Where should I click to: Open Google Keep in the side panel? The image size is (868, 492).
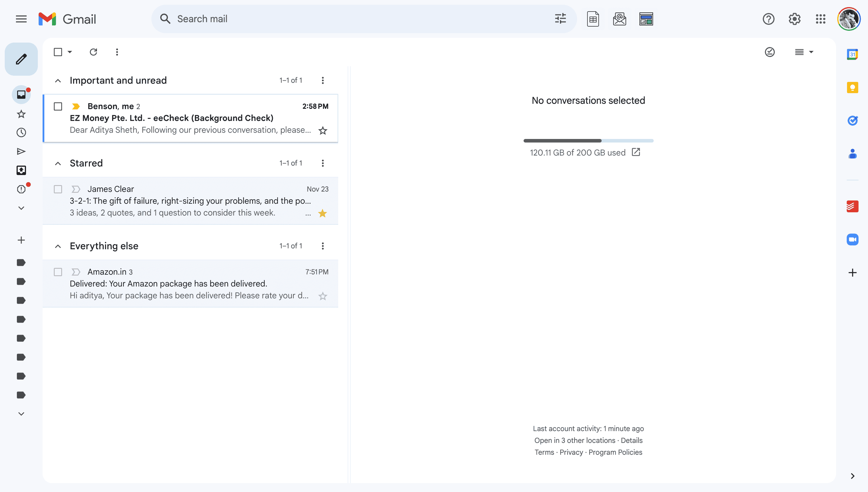853,87
